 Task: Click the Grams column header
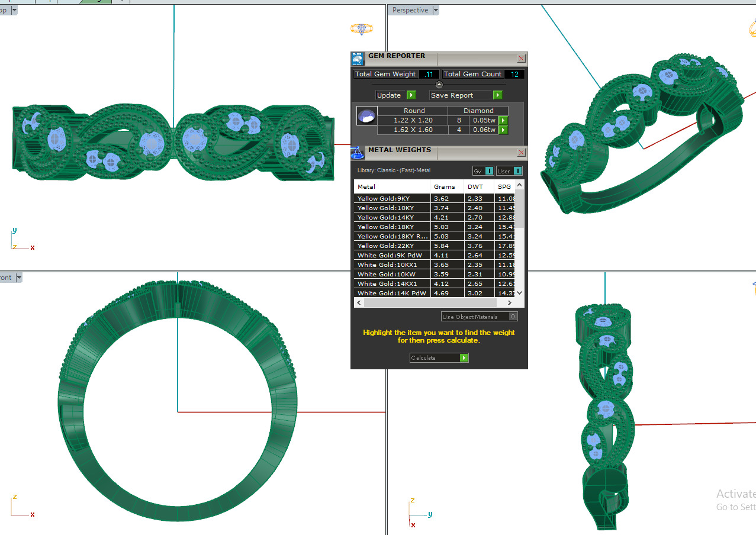[447, 186]
